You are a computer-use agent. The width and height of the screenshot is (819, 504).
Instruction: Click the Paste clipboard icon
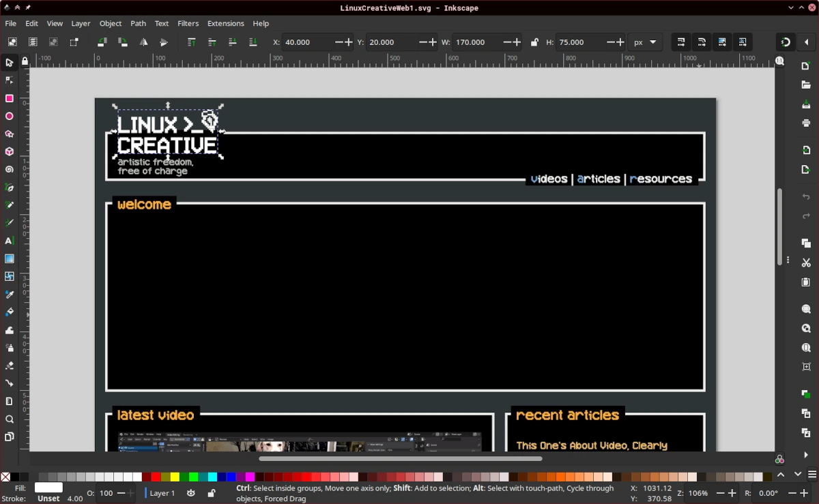(806, 282)
